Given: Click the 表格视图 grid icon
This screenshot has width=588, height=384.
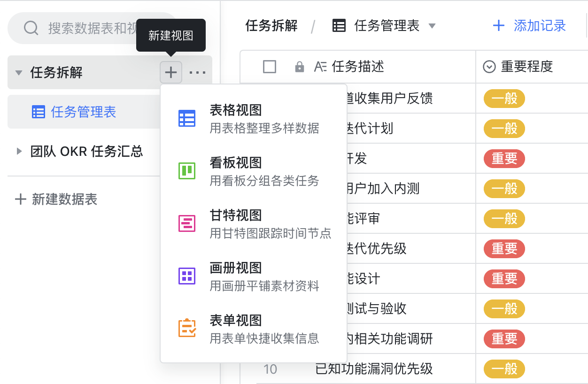Looking at the screenshot, I should coord(187,118).
